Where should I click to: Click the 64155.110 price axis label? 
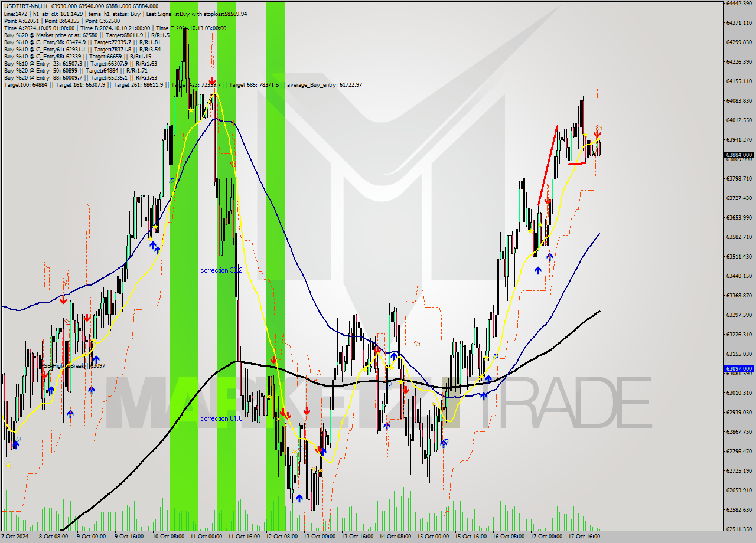[x=739, y=81]
